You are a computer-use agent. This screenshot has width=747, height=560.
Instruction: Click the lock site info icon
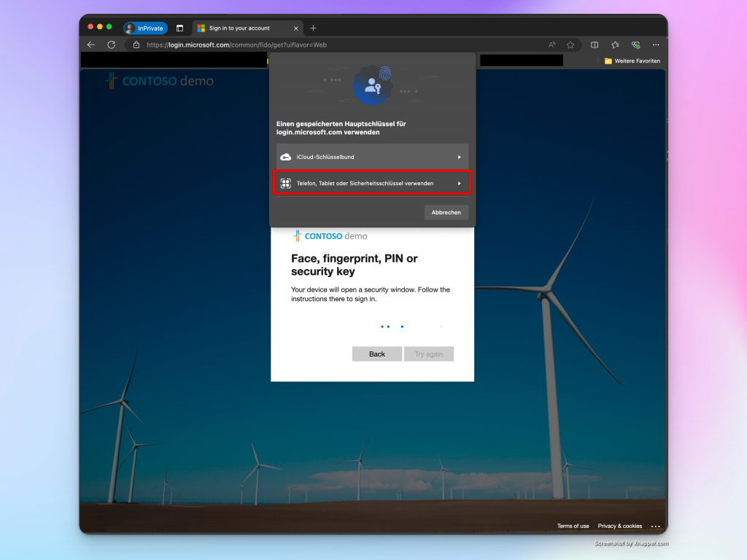coord(136,44)
